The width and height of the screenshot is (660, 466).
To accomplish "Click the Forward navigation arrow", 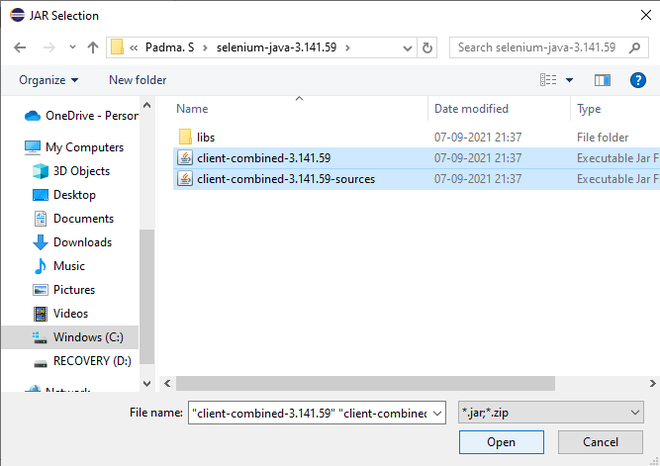I will tap(49, 48).
